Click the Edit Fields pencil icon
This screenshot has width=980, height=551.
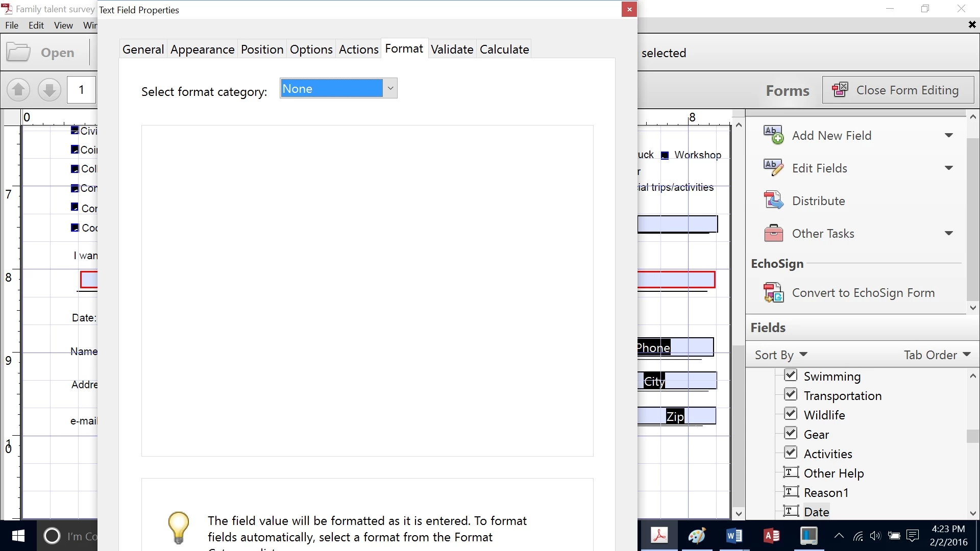[x=773, y=168]
